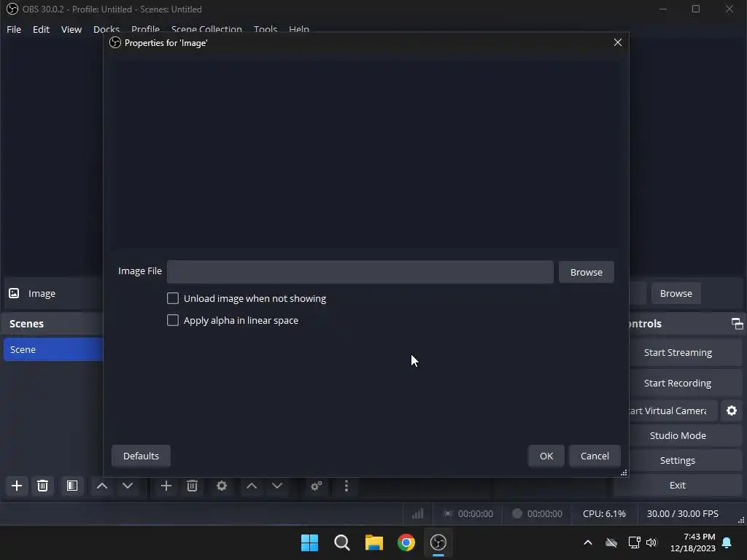Open the Tools menu

[x=266, y=29]
